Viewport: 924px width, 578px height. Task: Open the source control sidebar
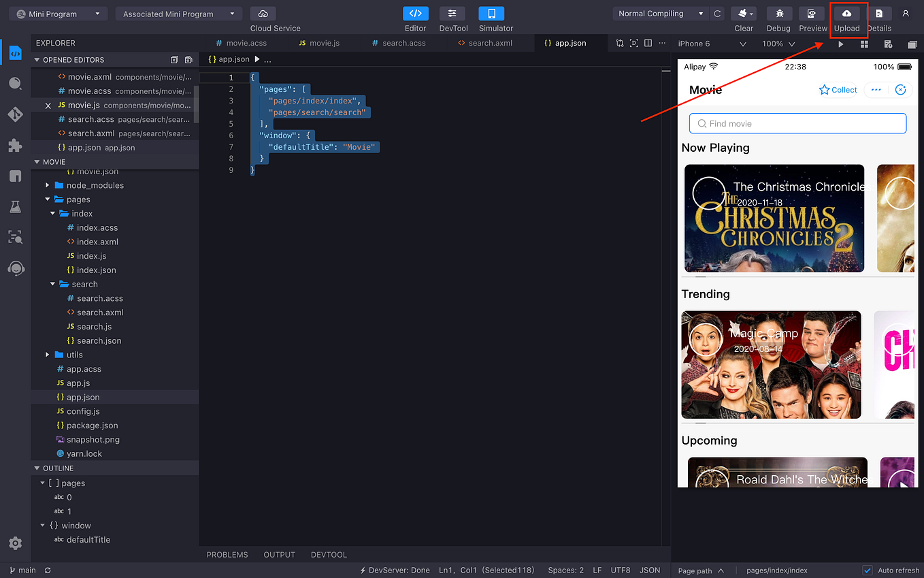click(x=16, y=114)
